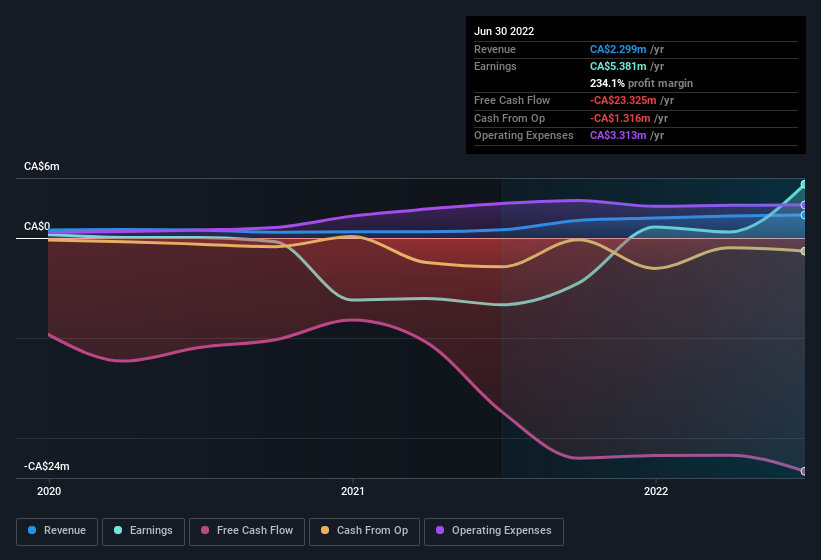This screenshot has height=560, width=821.
Task: Click the 2021 x-axis label
Action: click(353, 491)
